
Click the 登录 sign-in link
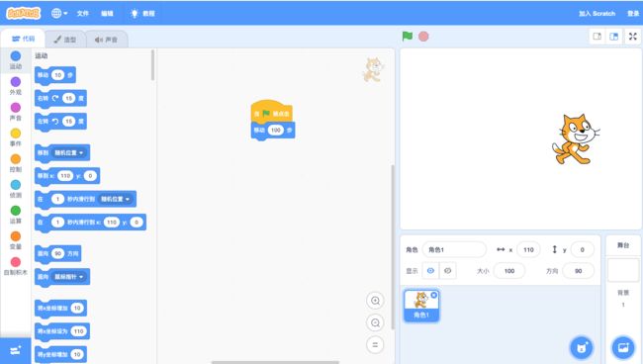click(633, 13)
